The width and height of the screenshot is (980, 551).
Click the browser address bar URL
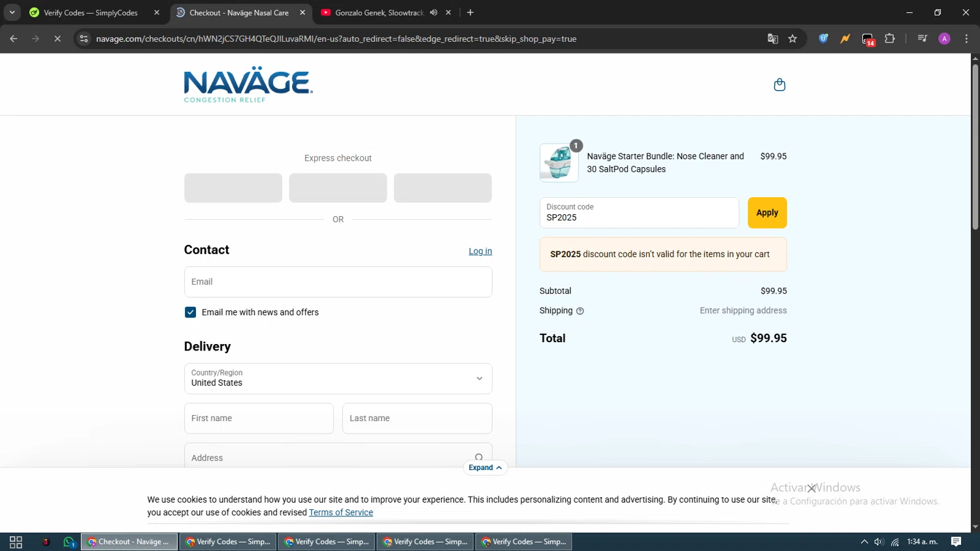(x=336, y=39)
